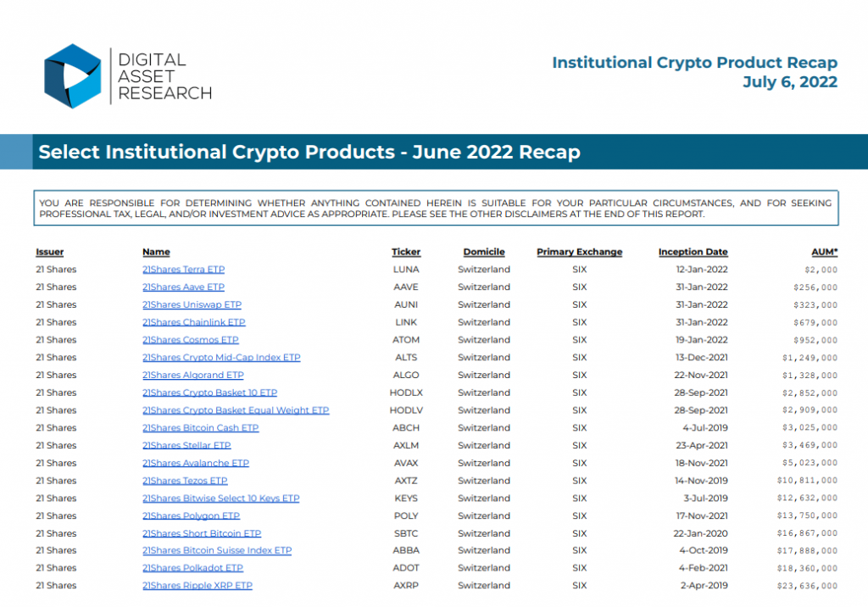Open the 21Shares Cosmos ETP link
This screenshot has height=607, width=868.
pos(191,340)
